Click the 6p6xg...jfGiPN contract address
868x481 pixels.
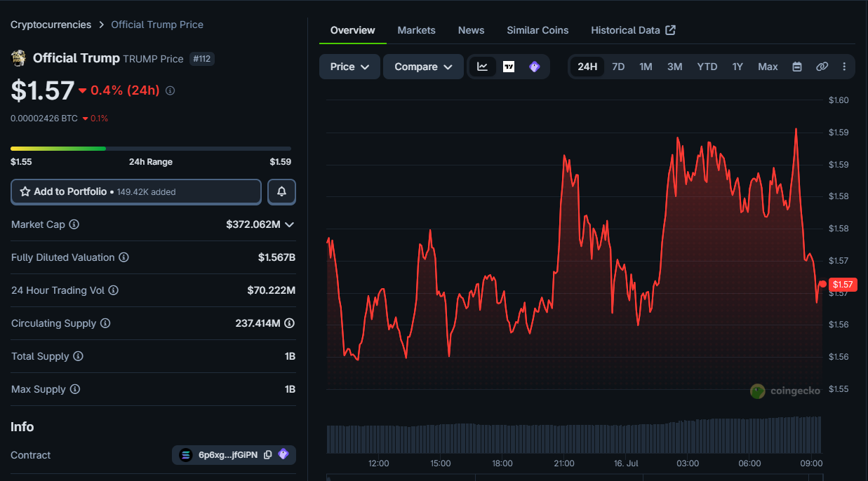[x=227, y=455]
